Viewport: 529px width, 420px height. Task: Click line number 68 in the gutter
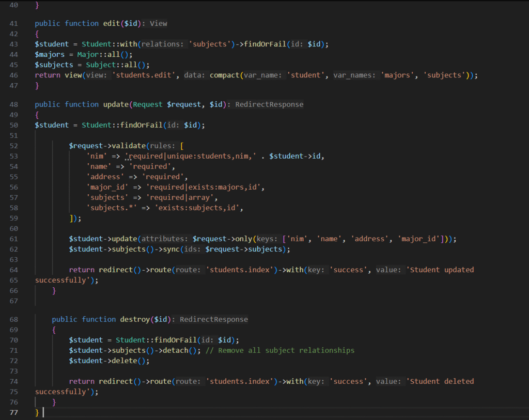[x=13, y=319]
